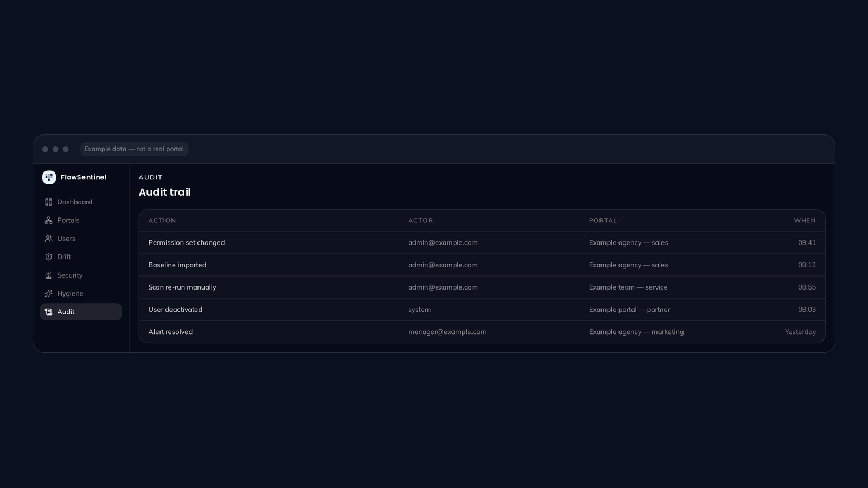This screenshot has height=488, width=868.
Task: Click the Portals network icon
Action: tap(48, 220)
